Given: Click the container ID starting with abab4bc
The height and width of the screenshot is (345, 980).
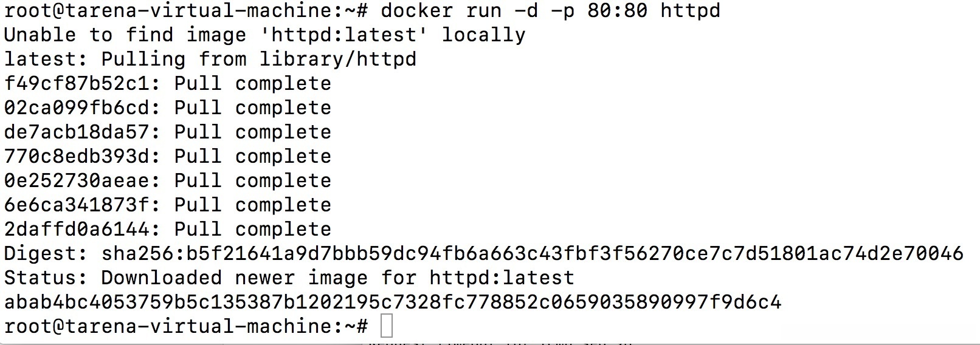Looking at the screenshot, I should coord(392,302).
